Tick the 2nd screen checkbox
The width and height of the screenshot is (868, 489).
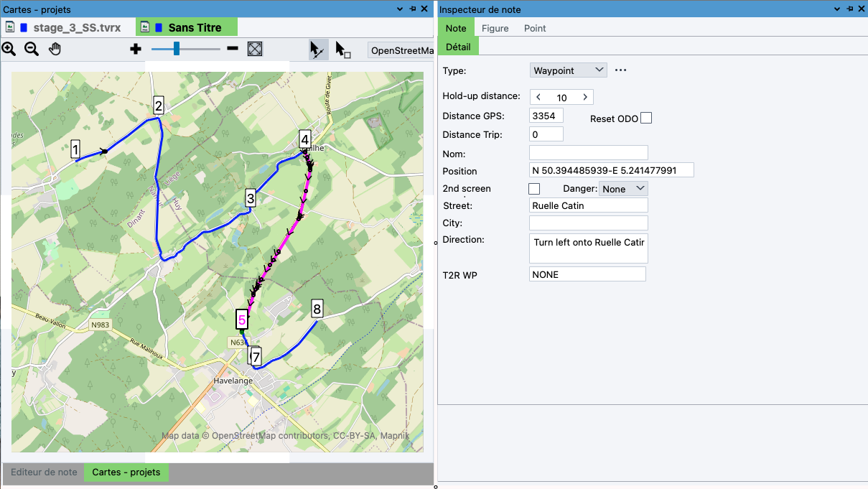tap(533, 189)
